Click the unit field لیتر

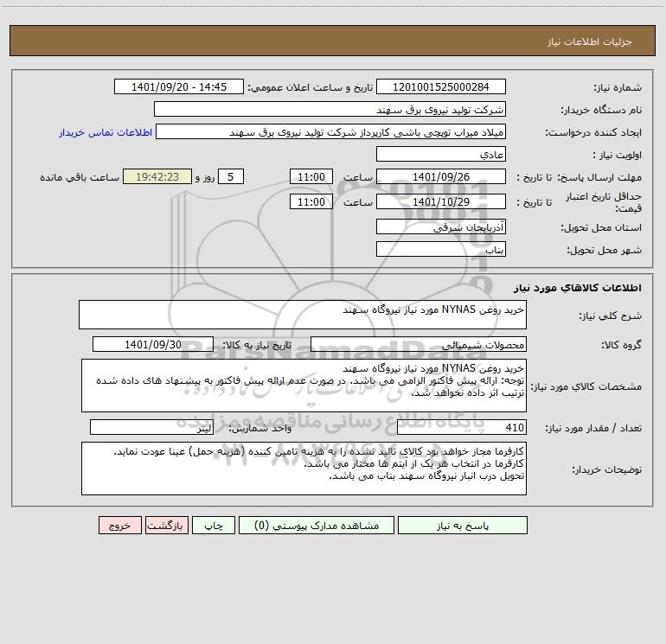coord(151,428)
